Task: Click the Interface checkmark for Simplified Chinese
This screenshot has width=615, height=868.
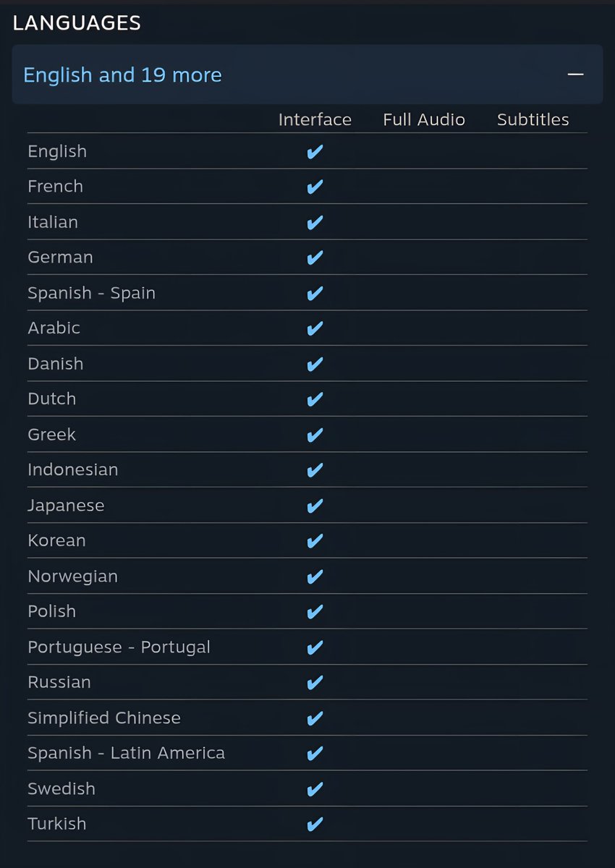Action: (x=315, y=719)
